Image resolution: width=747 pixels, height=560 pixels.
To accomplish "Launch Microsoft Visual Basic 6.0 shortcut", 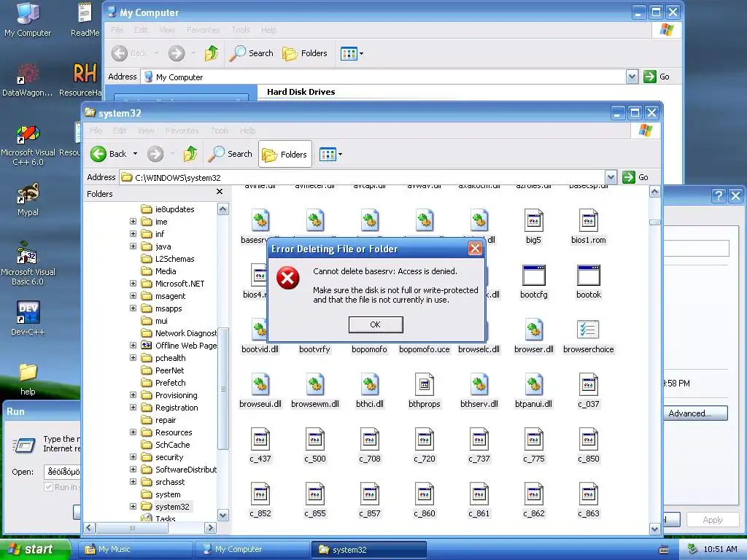I will point(28,264).
